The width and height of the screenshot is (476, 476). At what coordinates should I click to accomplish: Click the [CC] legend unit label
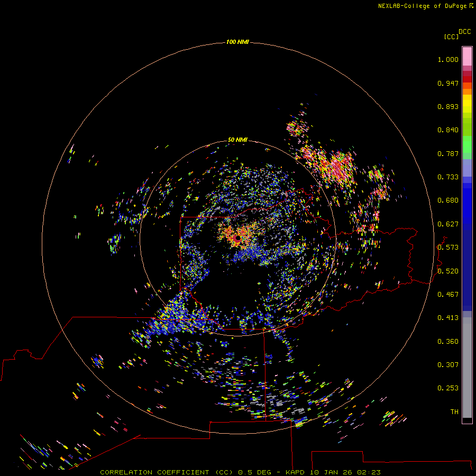[451, 37]
